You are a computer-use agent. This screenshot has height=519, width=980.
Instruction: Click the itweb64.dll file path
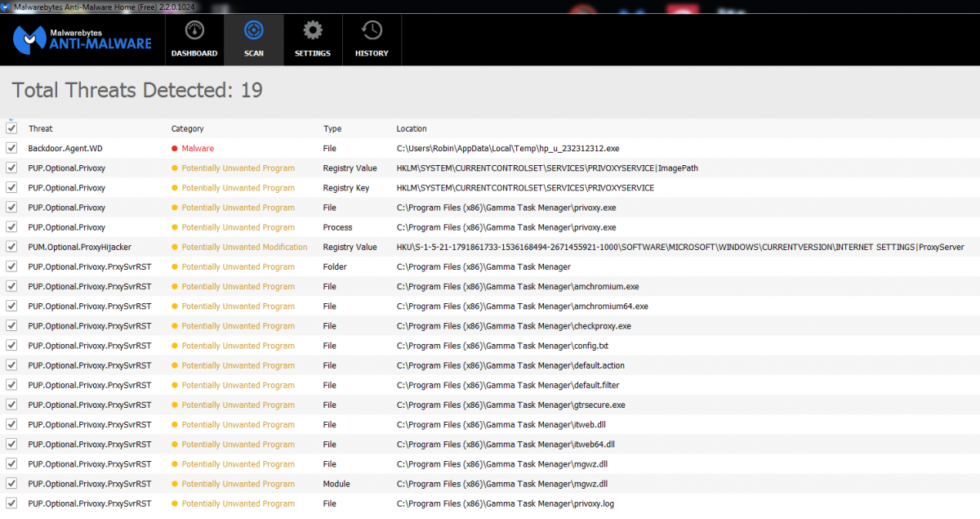point(506,445)
